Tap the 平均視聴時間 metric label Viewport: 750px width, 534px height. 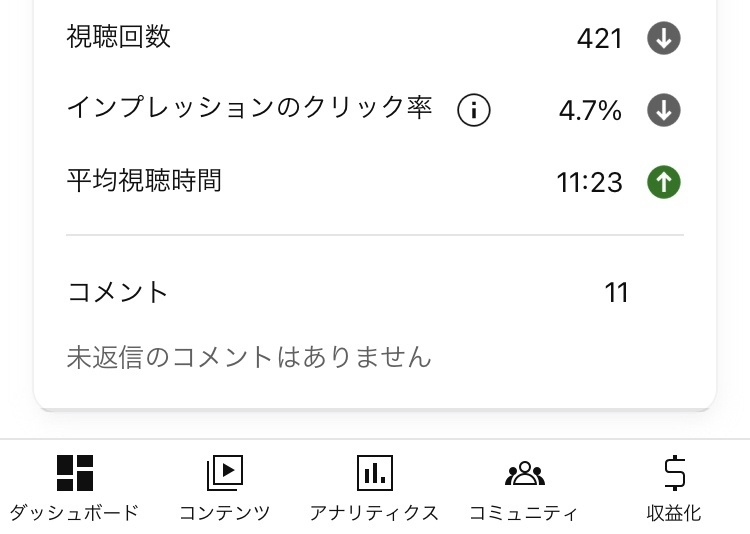tap(144, 181)
